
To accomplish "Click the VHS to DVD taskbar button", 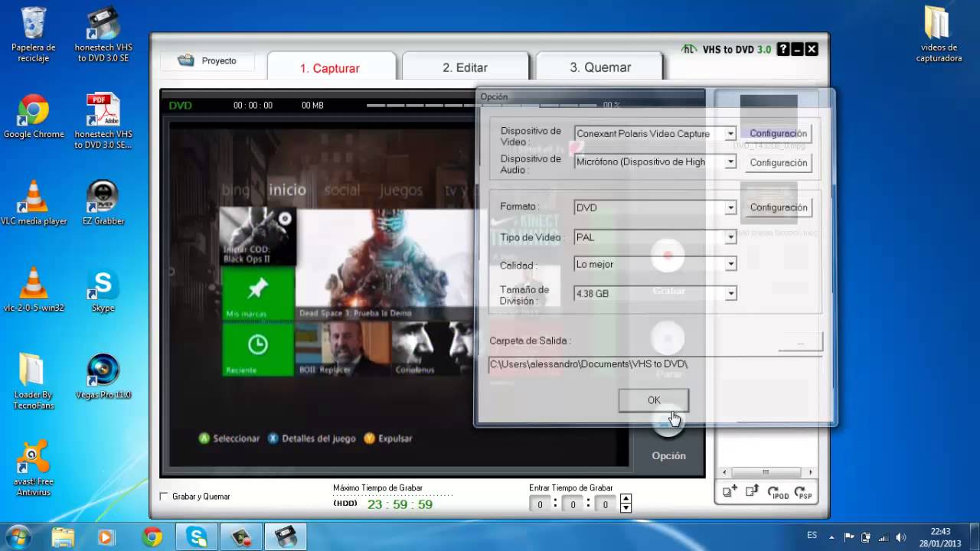I will pos(286,536).
